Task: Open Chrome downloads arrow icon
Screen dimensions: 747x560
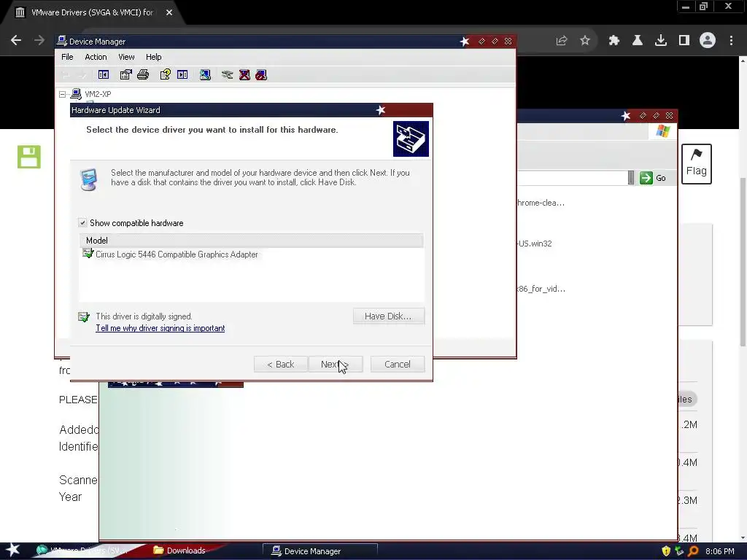Action: click(x=661, y=41)
